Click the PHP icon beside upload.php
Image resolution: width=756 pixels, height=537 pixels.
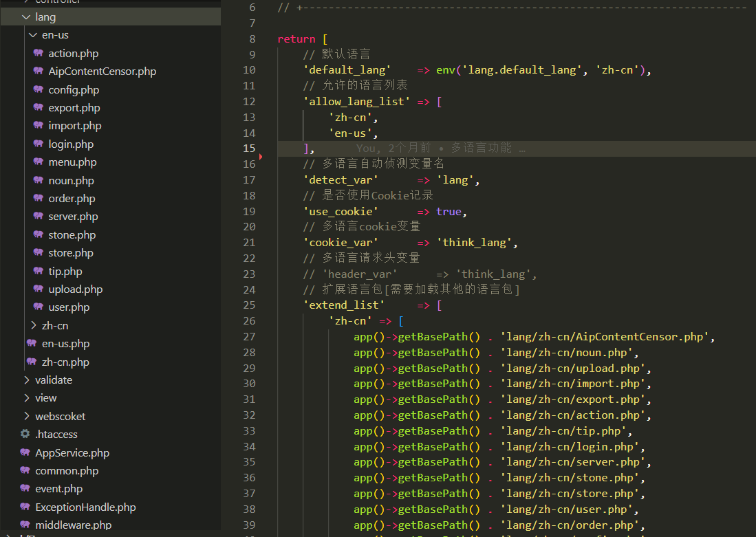click(x=38, y=289)
